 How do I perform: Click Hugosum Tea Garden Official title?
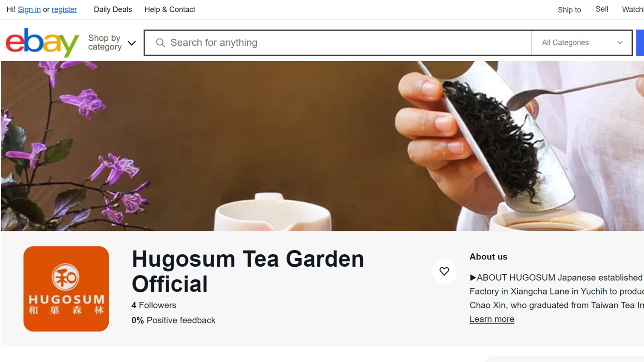(x=248, y=271)
